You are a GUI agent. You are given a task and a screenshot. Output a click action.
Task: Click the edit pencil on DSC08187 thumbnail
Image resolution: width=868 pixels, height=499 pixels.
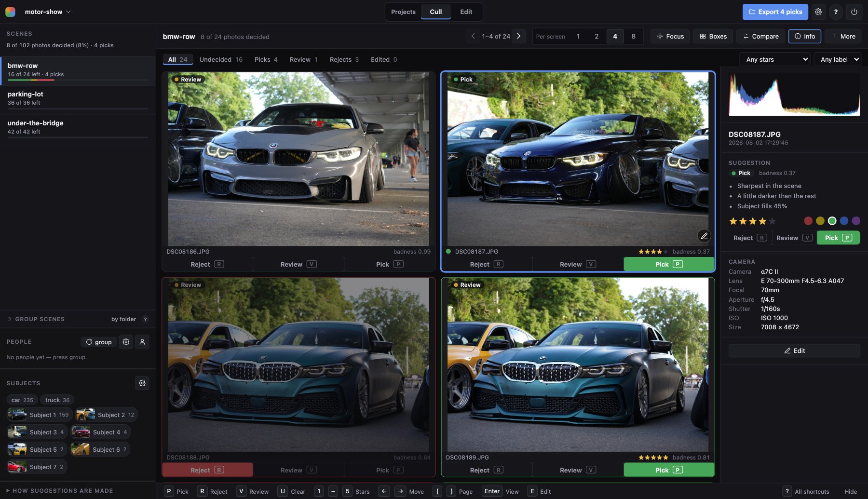pyautogui.click(x=704, y=236)
